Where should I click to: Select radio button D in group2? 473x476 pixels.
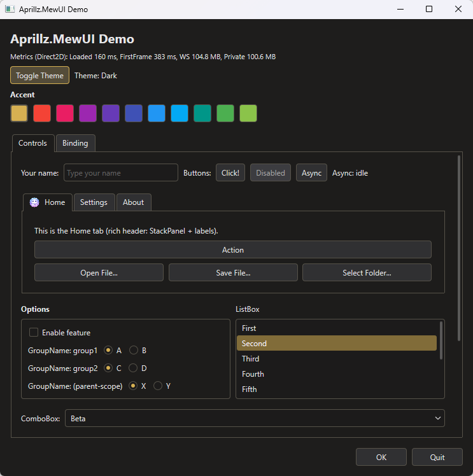tap(133, 368)
